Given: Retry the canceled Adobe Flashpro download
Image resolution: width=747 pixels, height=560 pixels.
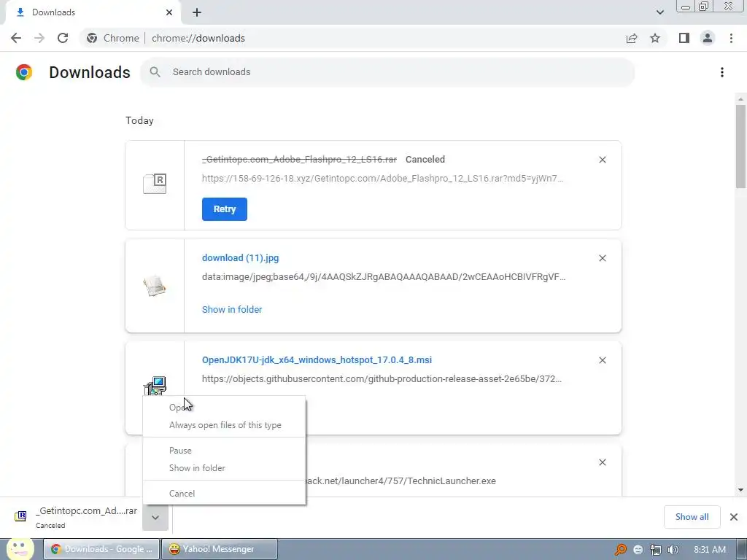Looking at the screenshot, I should (x=225, y=209).
